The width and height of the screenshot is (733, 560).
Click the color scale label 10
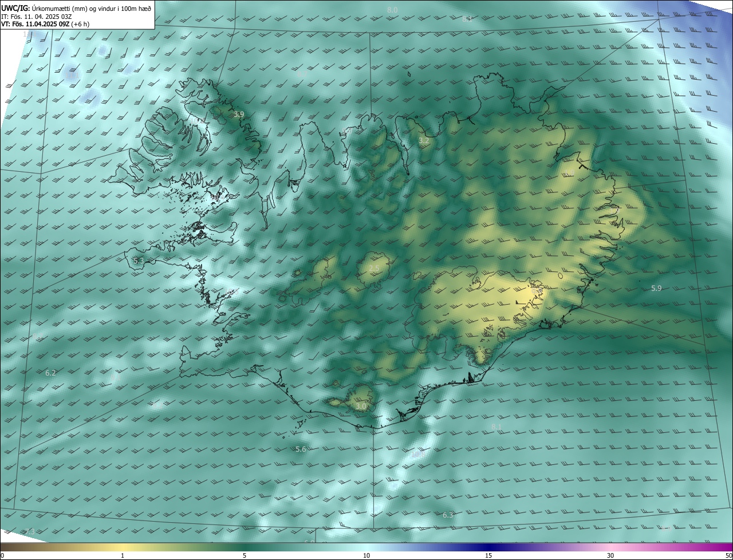(x=366, y=555)
